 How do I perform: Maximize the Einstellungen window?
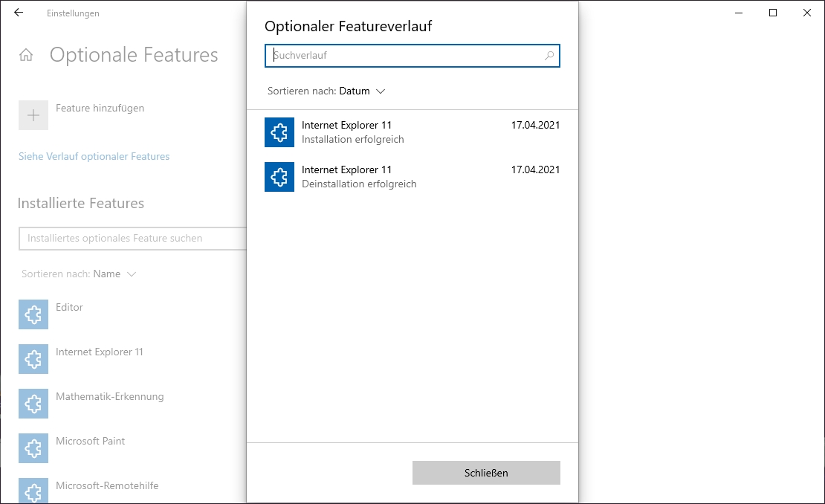pyautogui.click(x=773, y=13)
